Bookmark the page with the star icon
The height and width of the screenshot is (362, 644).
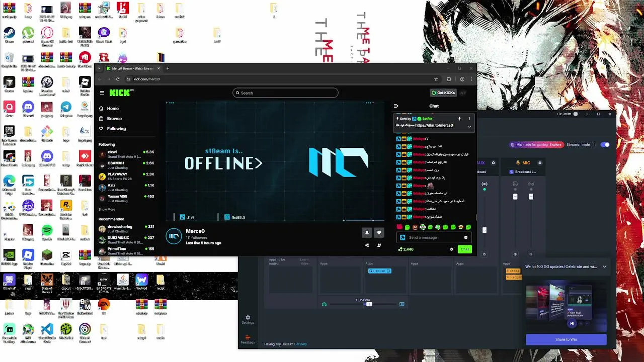click(436, 79)
